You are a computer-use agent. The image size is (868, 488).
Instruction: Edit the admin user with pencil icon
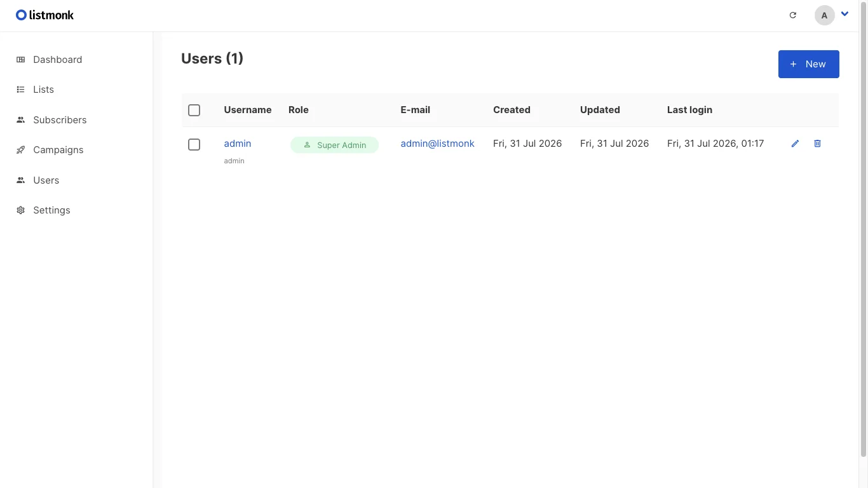[x=795, y=144]
